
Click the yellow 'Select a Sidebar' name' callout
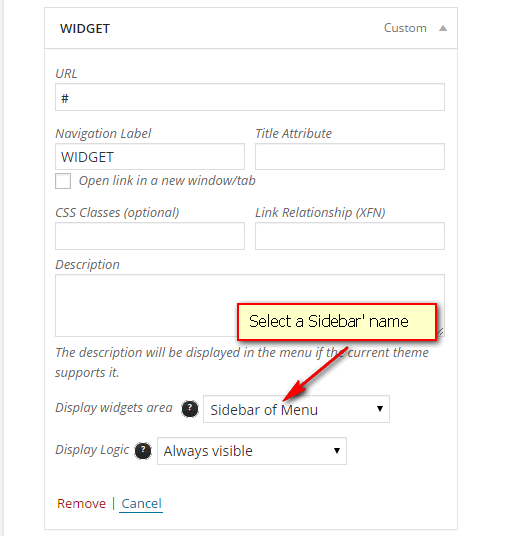coord(337,322)
